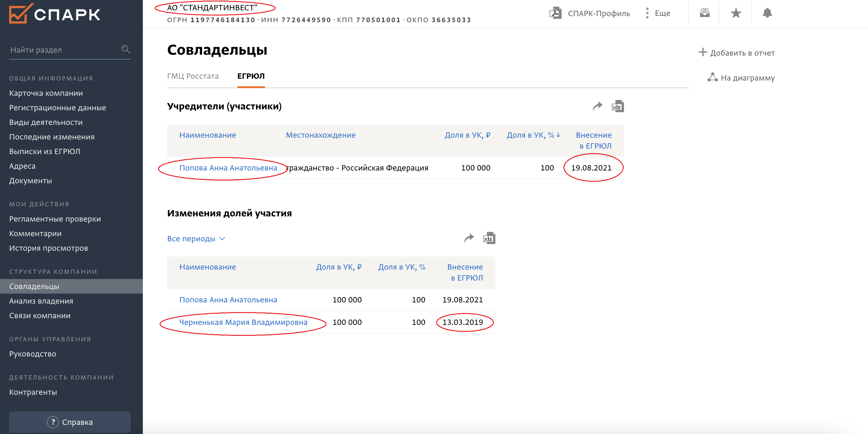The height and width of the screenshot is (434, 868).
Task: Click company name АО "СТАНДАРТИНВЕСТ"
Action: pyautogui.click(x=212, y=8)
